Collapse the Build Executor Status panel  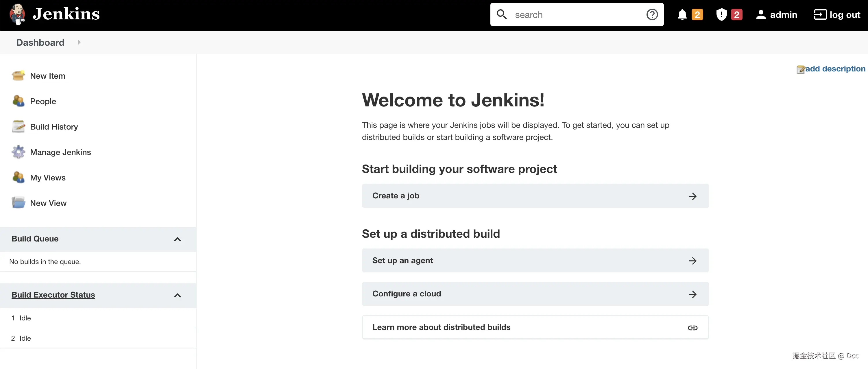(x=177, y=296)
